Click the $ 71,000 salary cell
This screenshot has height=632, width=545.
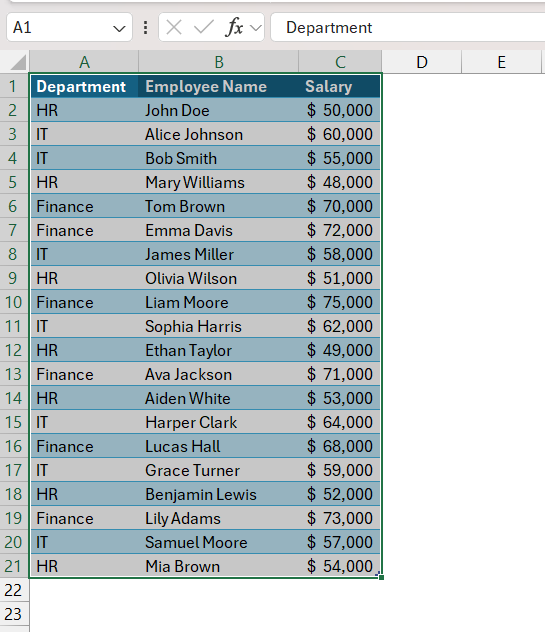click(340, 374)
